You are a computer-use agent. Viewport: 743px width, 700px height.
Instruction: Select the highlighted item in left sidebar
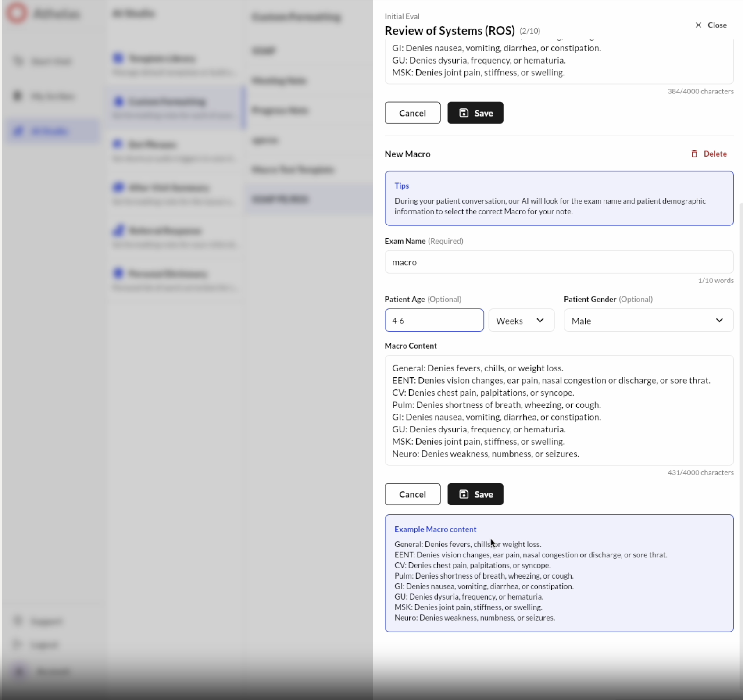[x=52, y=131]
